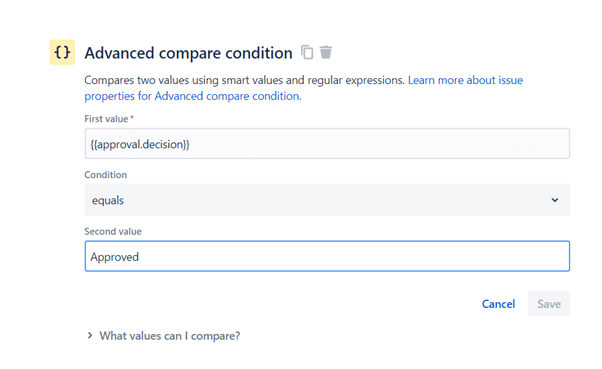The image size is (602, 369).
Task: Click the dropdown arrow in the Condition field
Action: pos(554,200)
